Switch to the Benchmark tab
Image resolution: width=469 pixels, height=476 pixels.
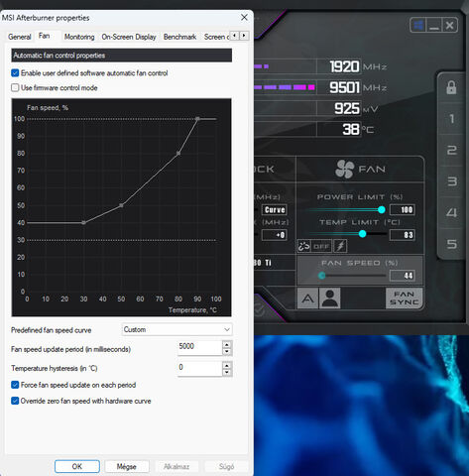pyautogui.click(x=179, y=37)
